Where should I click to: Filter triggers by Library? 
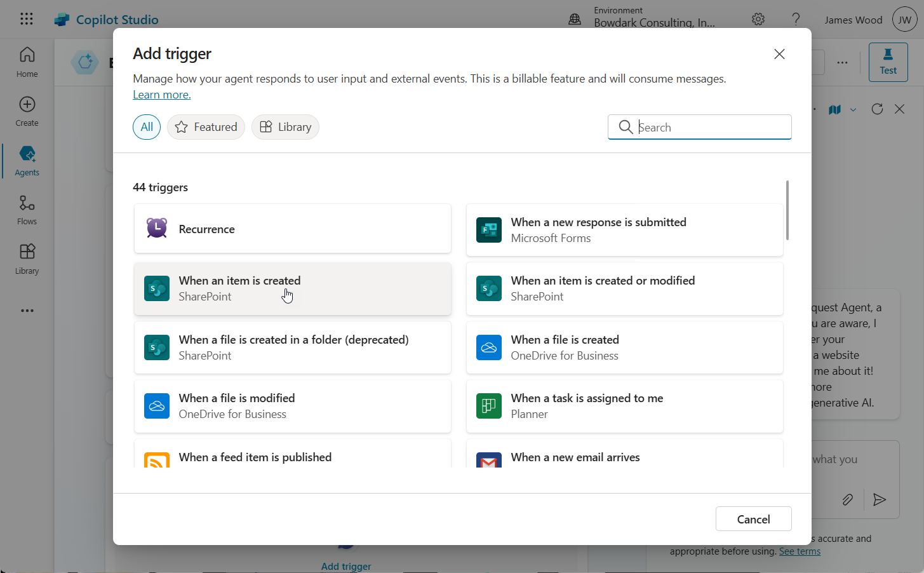pyautogui.click(x=285, y=127)
